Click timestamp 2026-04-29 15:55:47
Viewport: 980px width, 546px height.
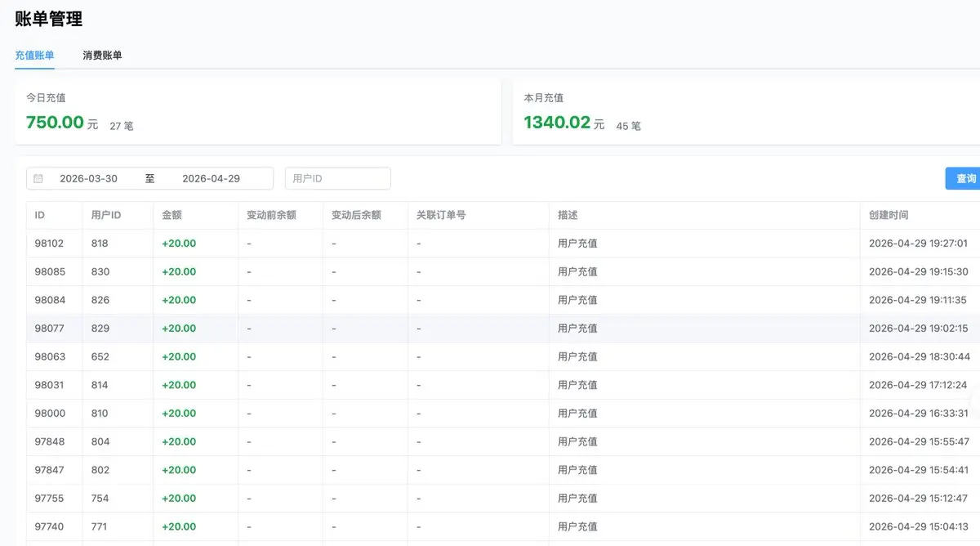point(920,441)
